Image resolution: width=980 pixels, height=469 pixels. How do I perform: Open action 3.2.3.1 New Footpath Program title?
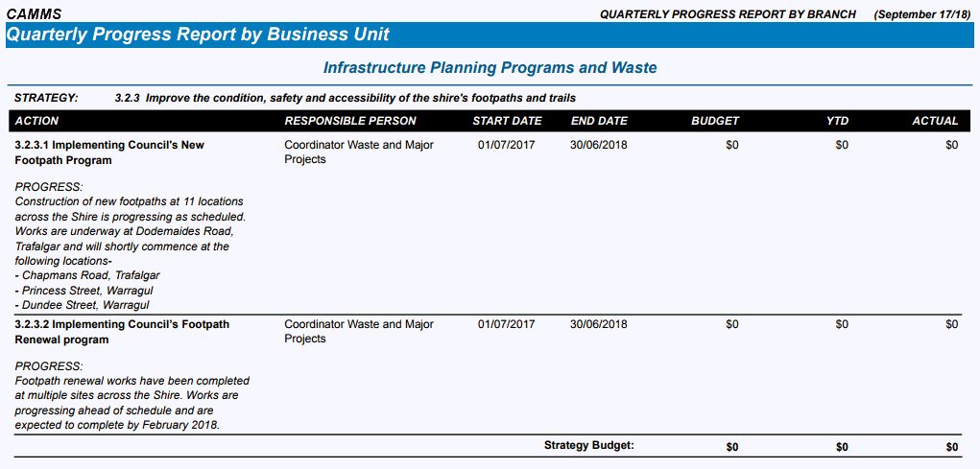[x=109, y=152]
